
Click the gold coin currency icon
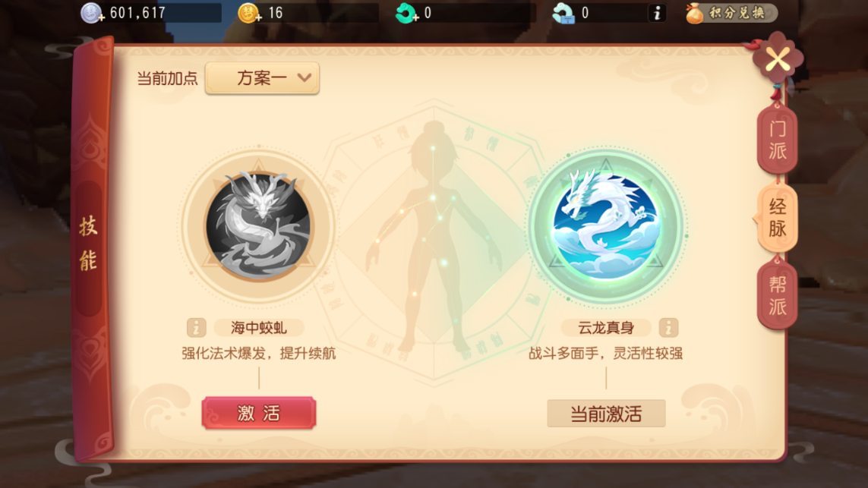coord(248,13)
